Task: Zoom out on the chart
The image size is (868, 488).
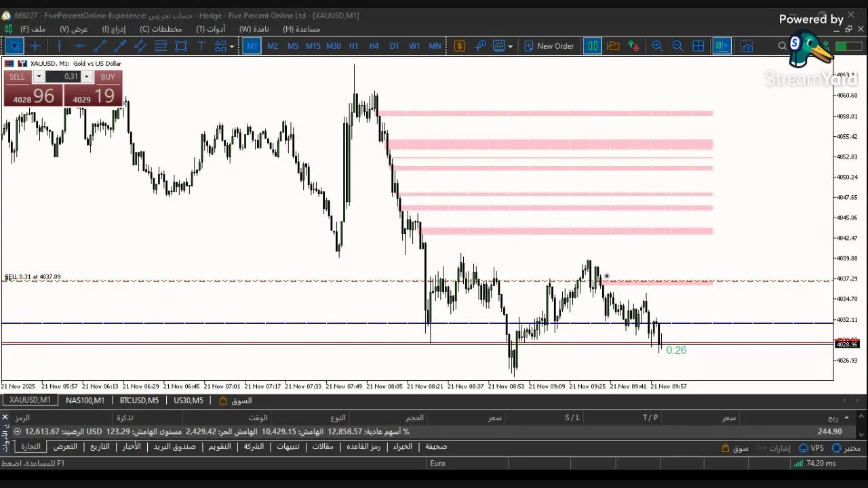Action: click(x=677, y=46)
